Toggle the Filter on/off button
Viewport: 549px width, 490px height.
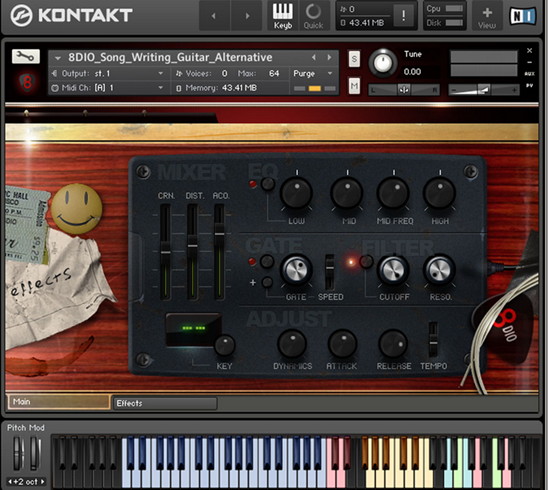click(366, 262)
